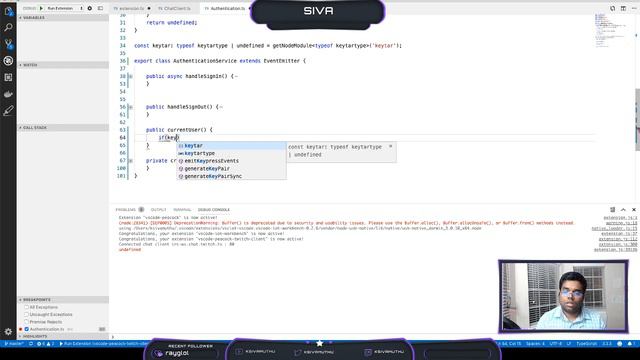Screen dimensions: 640x360
Task: Choose generateKeyPair suggestion
Action: point(231,169)
